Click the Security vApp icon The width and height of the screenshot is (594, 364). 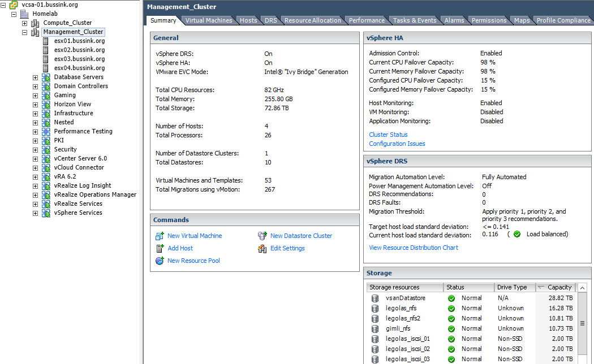[x=46, y=149]
